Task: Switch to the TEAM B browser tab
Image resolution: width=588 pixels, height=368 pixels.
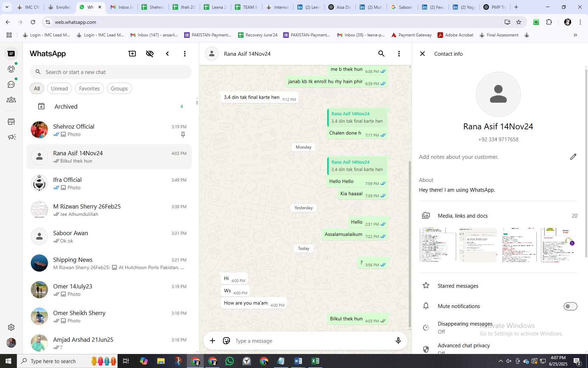Action: (x=246, y=7)
